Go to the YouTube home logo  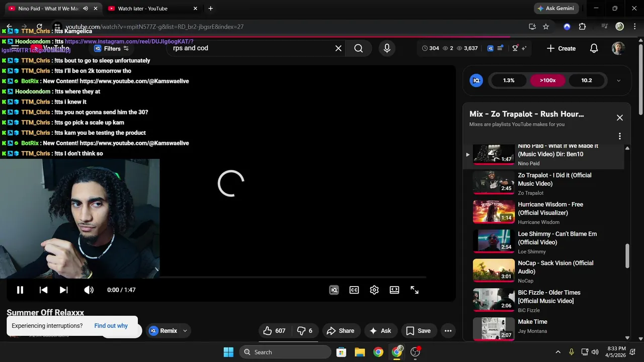tap(50, 49)
